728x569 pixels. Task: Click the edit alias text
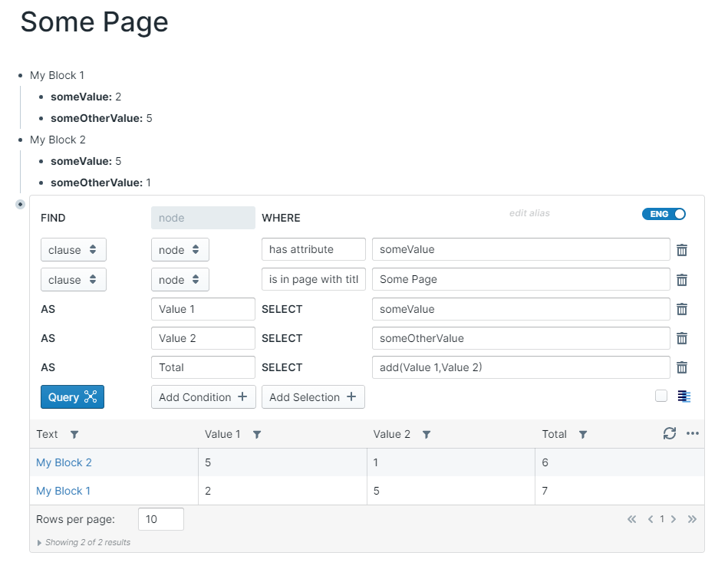[x=529, y=213]
